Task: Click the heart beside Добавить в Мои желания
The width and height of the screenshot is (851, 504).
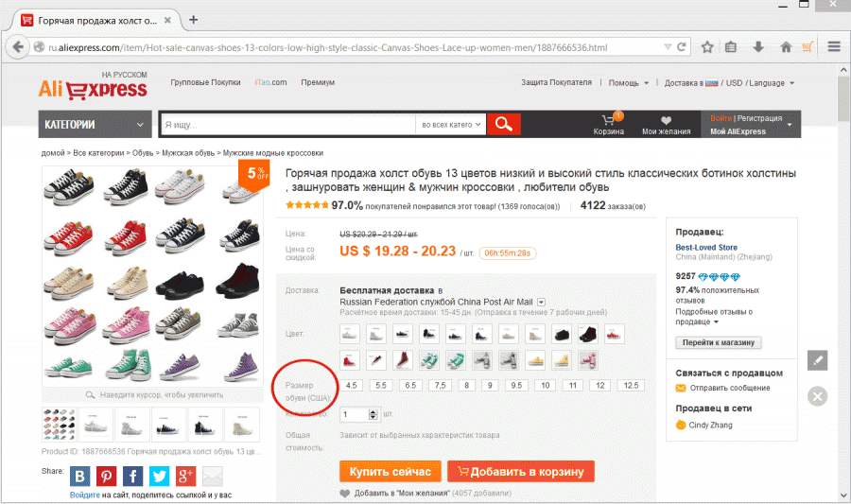Action: coord(344,494)
